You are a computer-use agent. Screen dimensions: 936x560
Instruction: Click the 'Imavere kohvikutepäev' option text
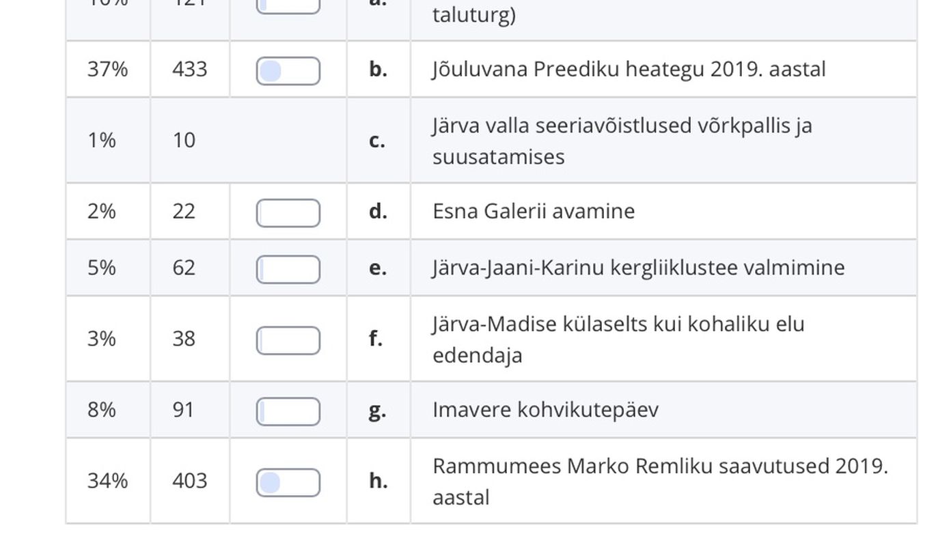(x=545, y=410)
